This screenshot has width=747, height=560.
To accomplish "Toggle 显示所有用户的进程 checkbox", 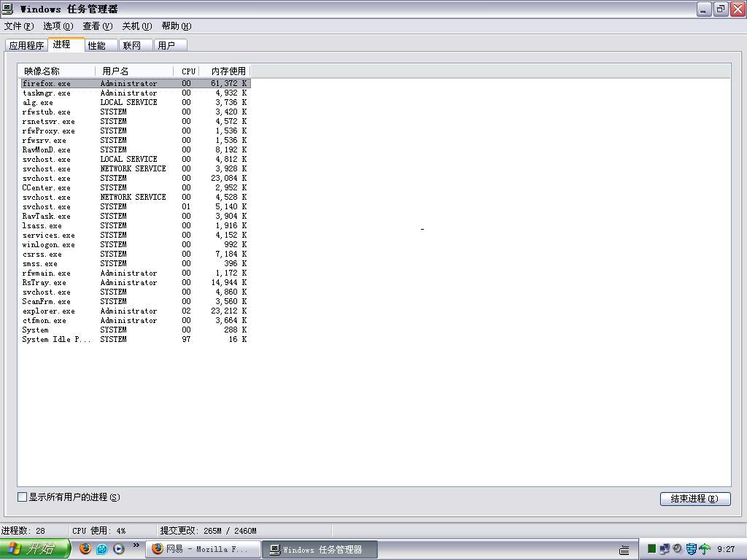I will 22,497.
